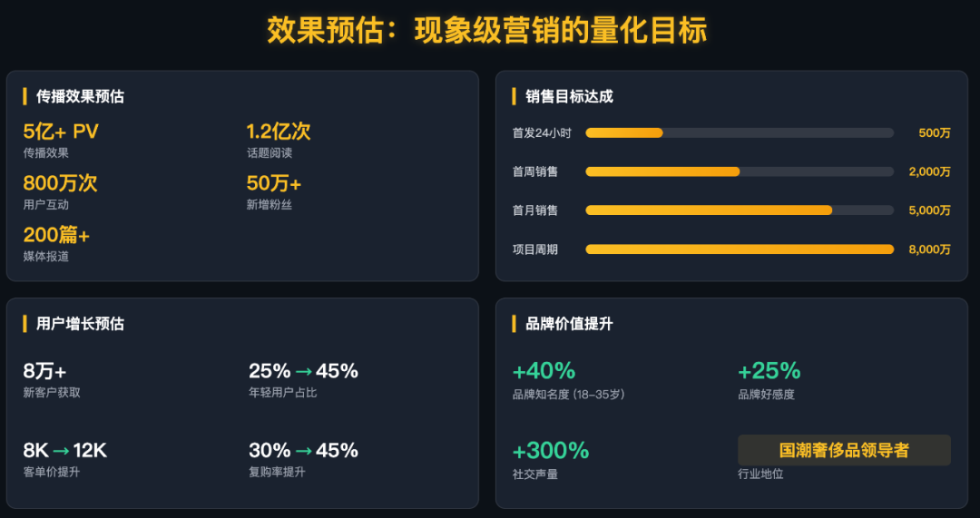The image size is (980, 518).
Task: Click the 8K → 12K order value metric
Action: (65, 451)
